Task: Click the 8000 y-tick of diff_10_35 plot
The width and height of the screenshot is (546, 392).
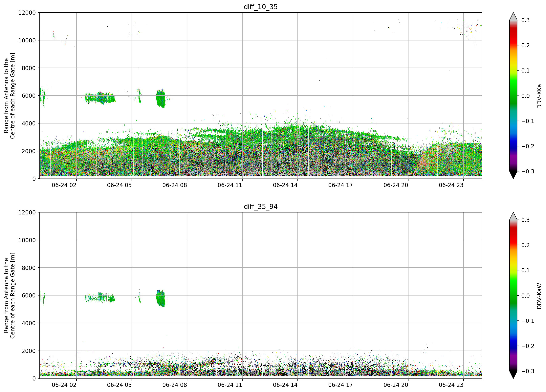Action: click(x=29, y=68)
